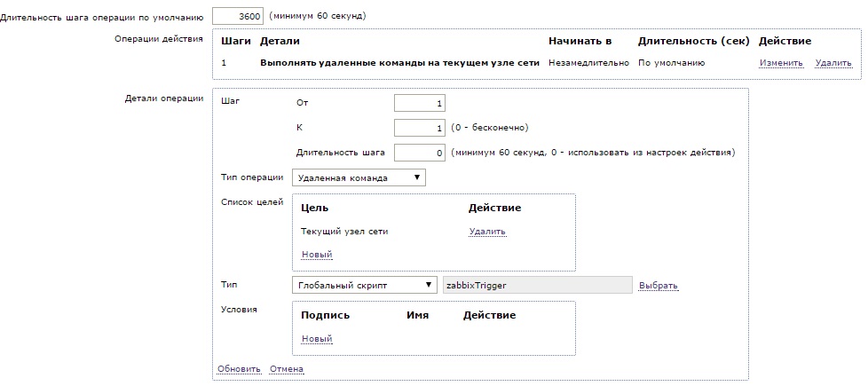The width and height of the screenshot is (868, 386).
Task: Open the Тип операции dropdown 'Удаленная команда'
Action: pyautogui.click(x=359, y=177)
